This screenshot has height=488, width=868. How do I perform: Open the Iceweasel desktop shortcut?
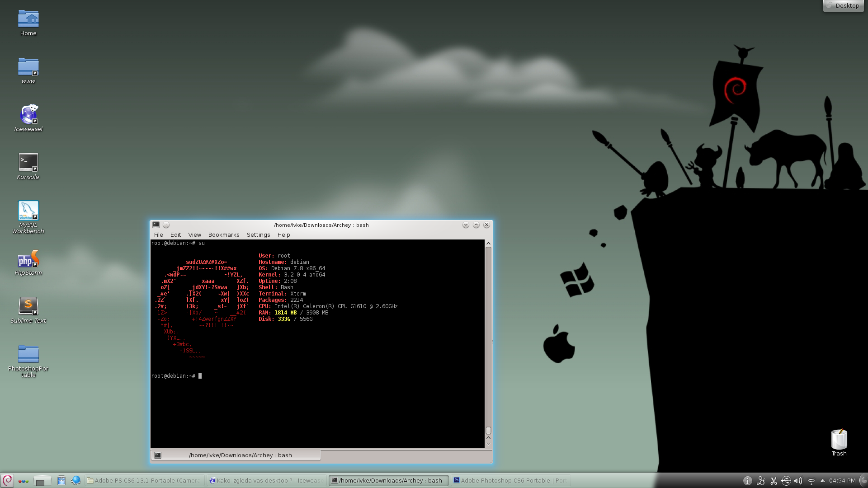pyautogui.click(x=28, y=115)
